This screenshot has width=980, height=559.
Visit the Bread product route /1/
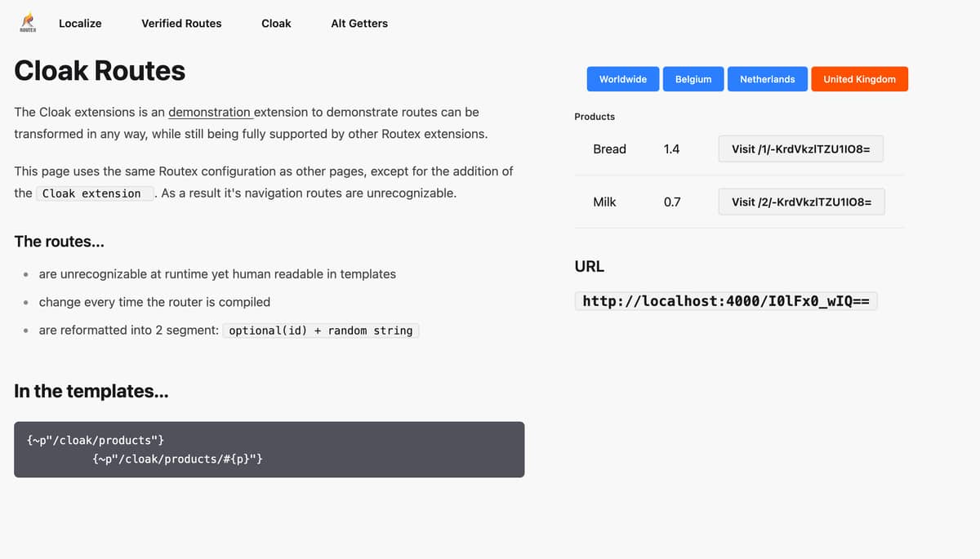point(801,149)
